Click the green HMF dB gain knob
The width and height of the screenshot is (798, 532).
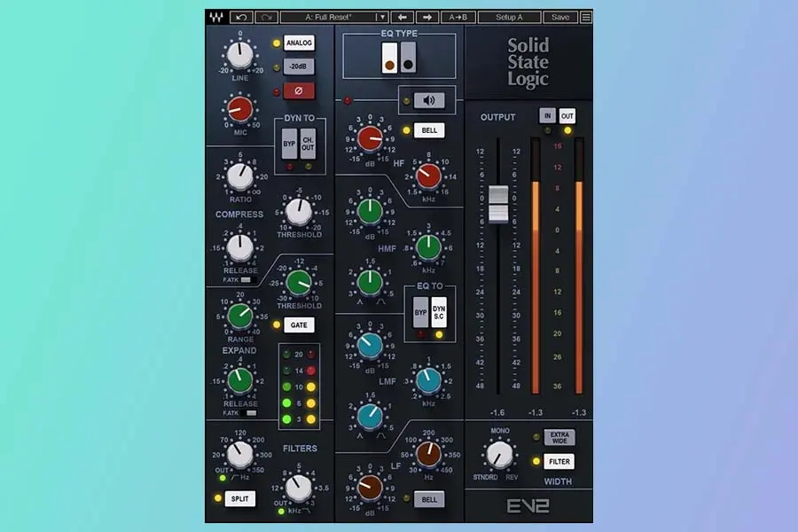(x=370, y=211)
